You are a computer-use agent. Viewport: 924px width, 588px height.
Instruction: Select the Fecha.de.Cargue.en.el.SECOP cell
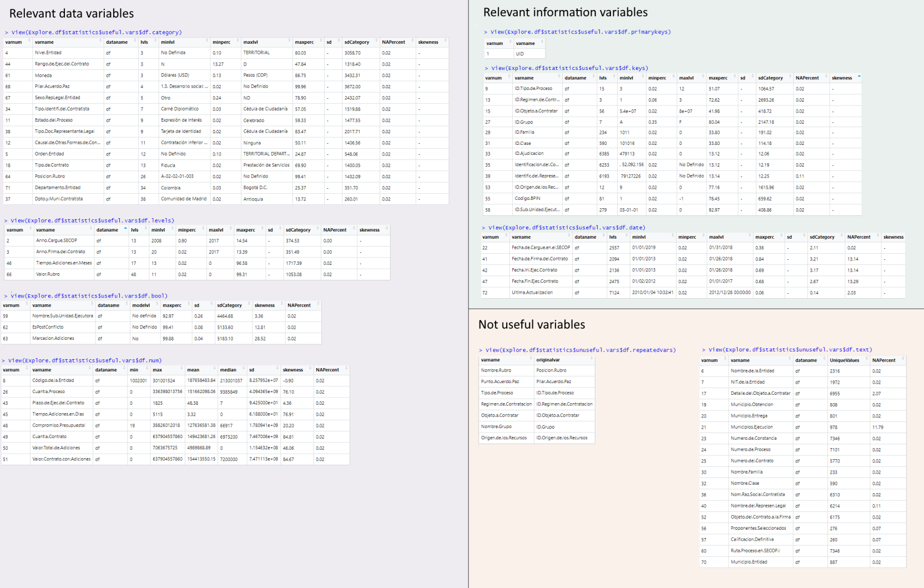[x=541, y=248]
